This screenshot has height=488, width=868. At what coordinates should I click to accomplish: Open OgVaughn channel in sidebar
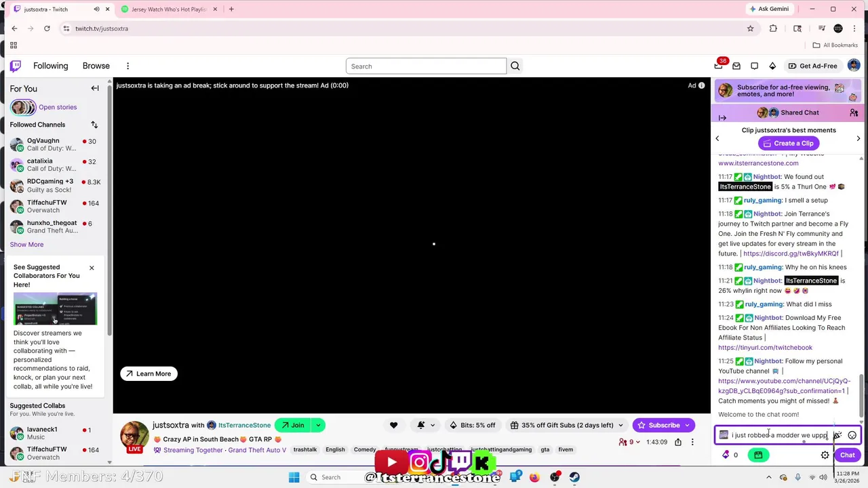54,145
